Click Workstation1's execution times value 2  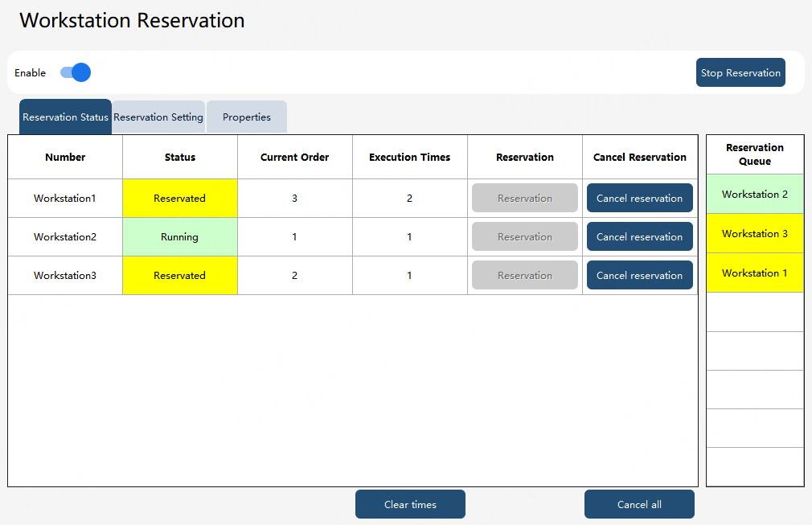click(x=410, y=199)
